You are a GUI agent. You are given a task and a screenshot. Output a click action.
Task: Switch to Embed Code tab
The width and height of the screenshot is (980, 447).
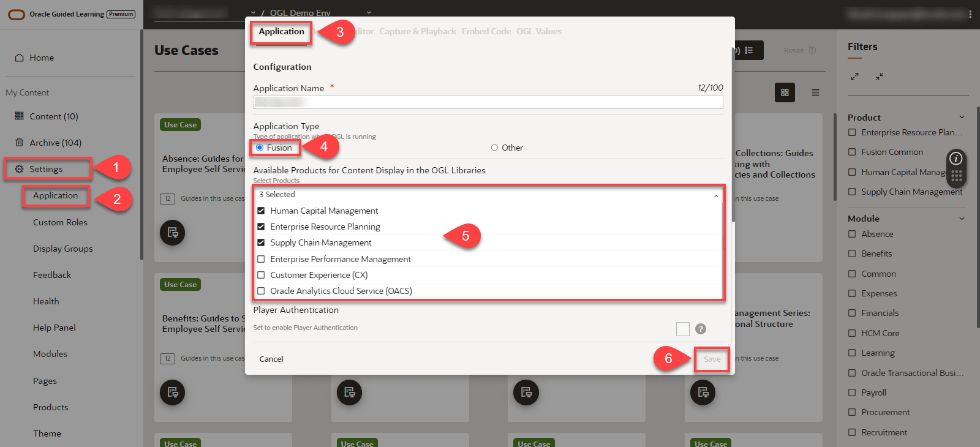[x=486, y=31]
